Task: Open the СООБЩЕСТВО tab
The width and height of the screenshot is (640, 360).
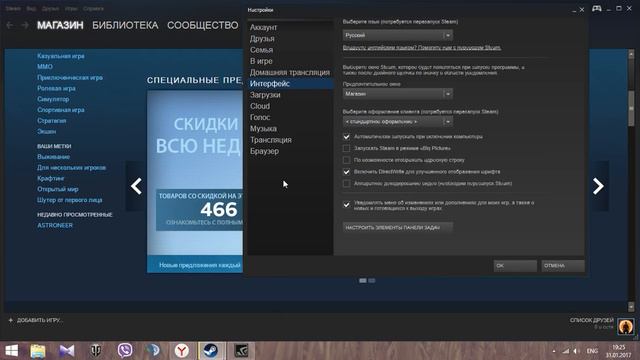Action: [202, 25]
